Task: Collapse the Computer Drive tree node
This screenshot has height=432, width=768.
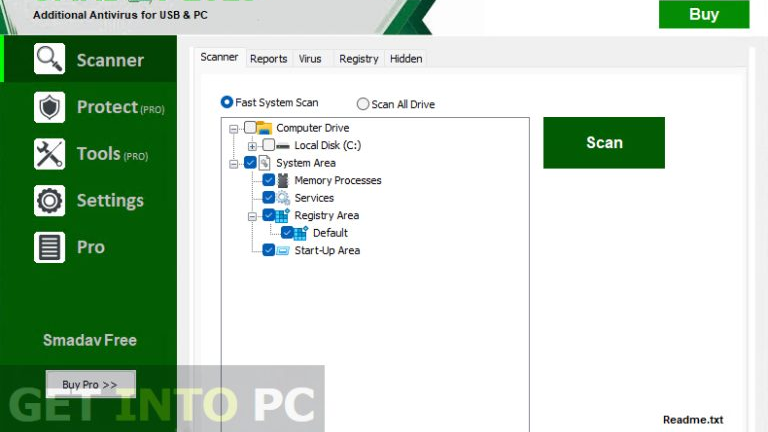Action: coord(234,129)
